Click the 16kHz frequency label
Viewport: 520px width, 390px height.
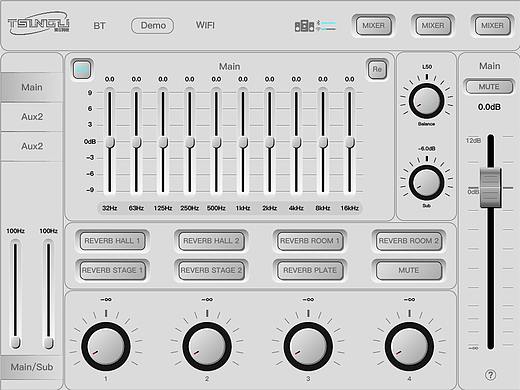tap(350, 208)
